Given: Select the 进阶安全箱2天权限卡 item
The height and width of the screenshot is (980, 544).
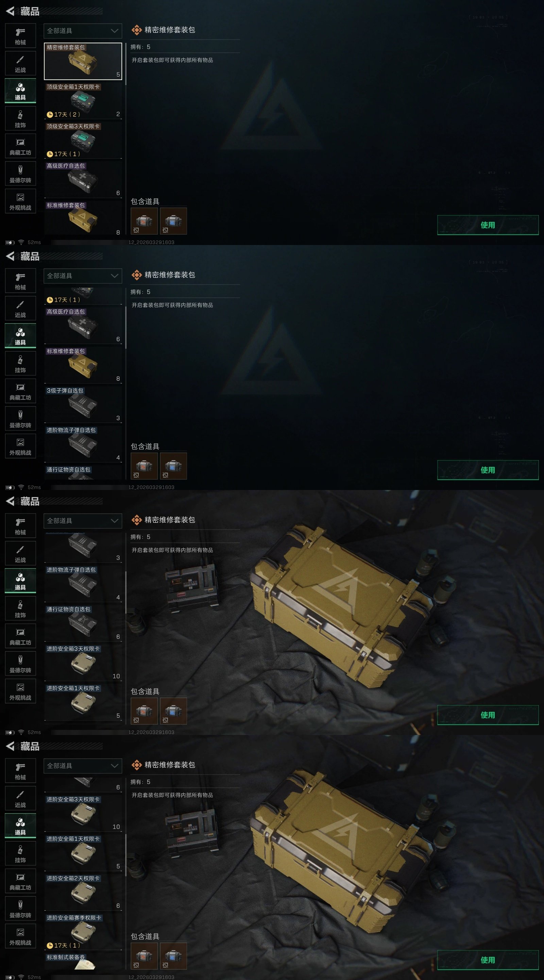Looking at the screenshot, I should point(83,892).
